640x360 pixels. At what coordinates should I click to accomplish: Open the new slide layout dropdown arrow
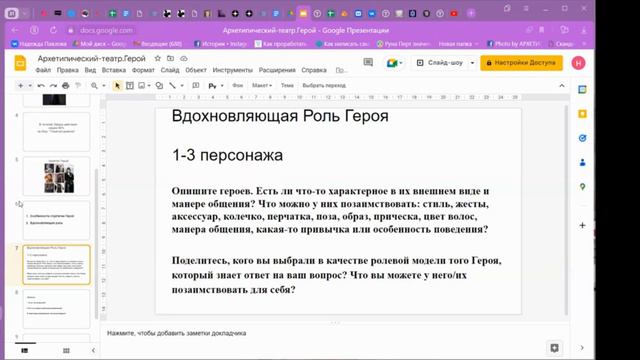[30, 86]
